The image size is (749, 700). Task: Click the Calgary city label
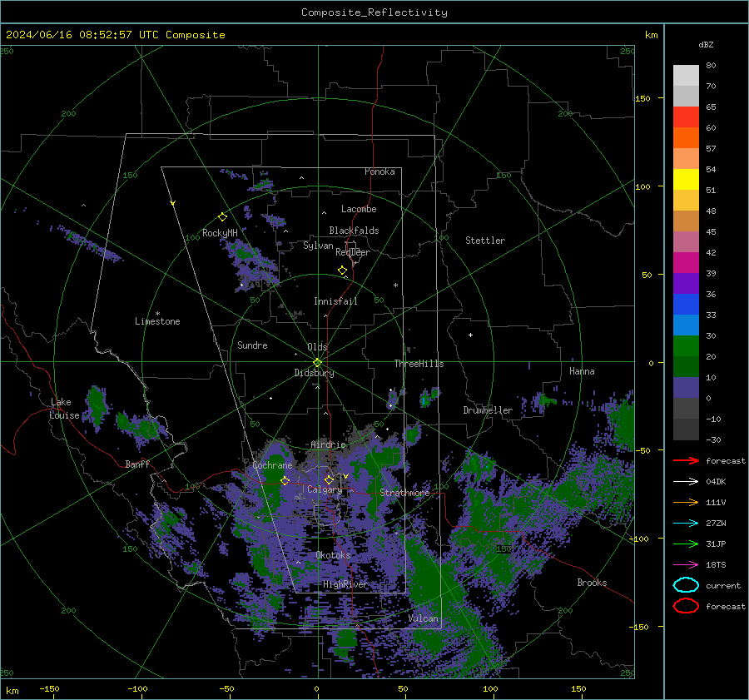pyautogui.click(x=325, y=489)
